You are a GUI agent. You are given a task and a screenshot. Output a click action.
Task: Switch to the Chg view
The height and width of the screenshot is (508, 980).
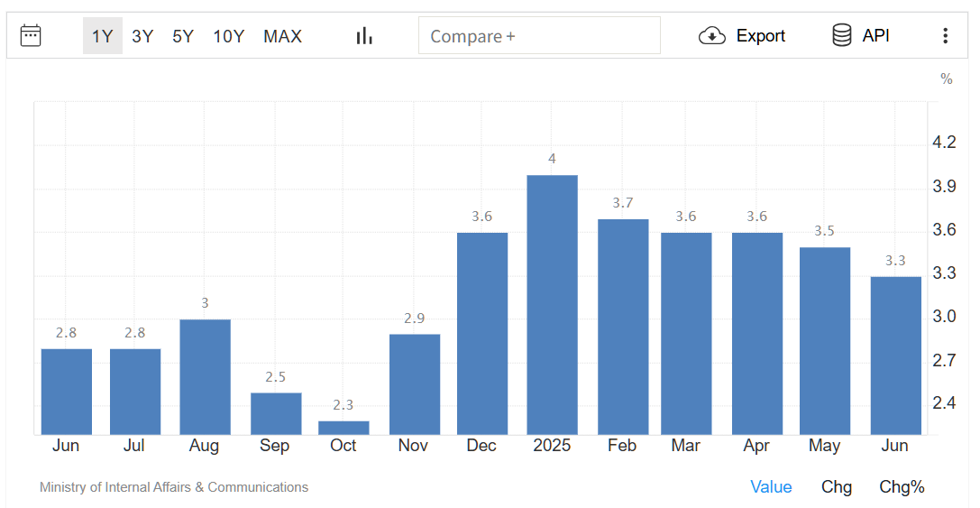837,486
